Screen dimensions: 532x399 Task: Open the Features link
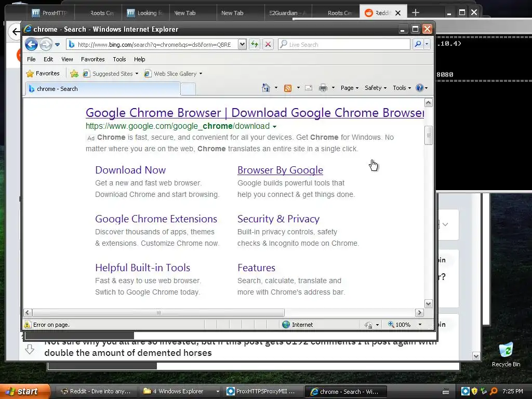coord(257,268)
